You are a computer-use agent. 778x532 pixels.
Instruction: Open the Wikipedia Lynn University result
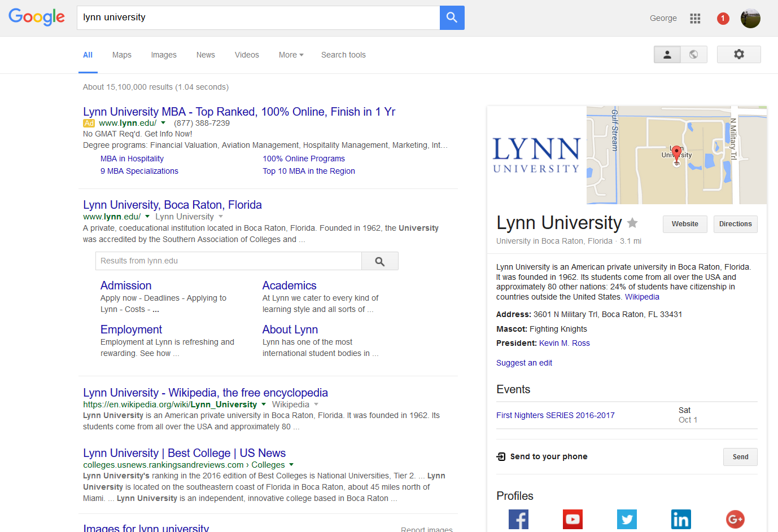[206, 393]
